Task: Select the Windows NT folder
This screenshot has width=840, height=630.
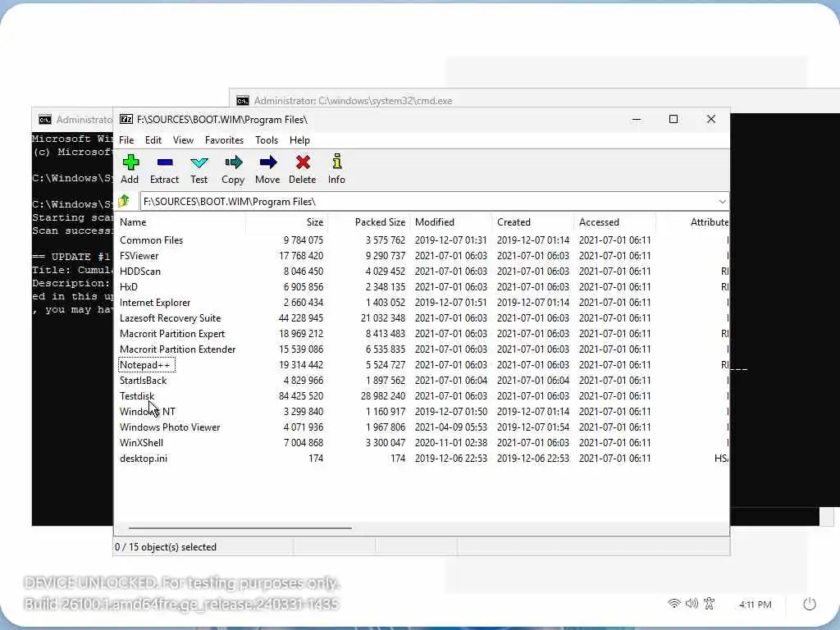Action: [x=148, y=412]
